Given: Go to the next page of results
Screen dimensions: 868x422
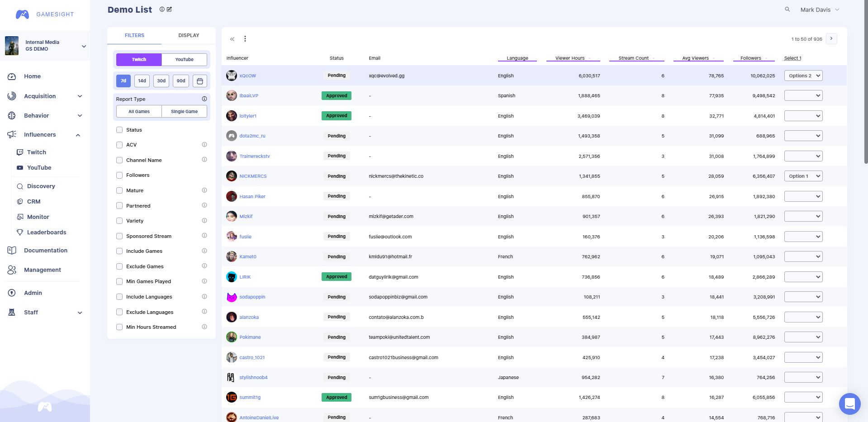Looking at the screenshot, I should [831, 39].
